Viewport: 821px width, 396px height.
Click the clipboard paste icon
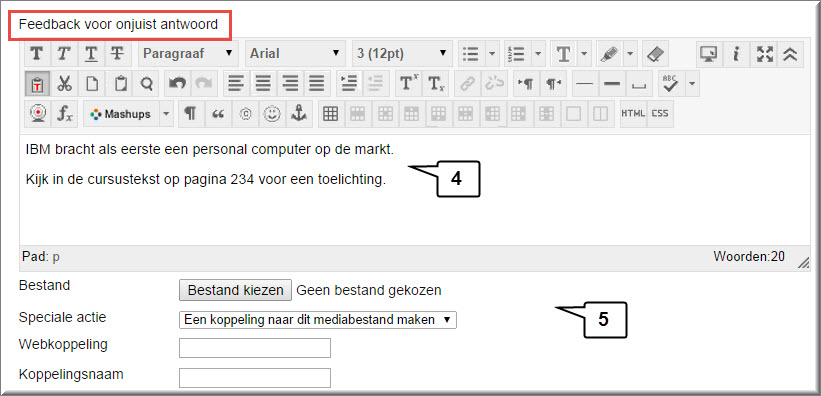click(120, 84)
